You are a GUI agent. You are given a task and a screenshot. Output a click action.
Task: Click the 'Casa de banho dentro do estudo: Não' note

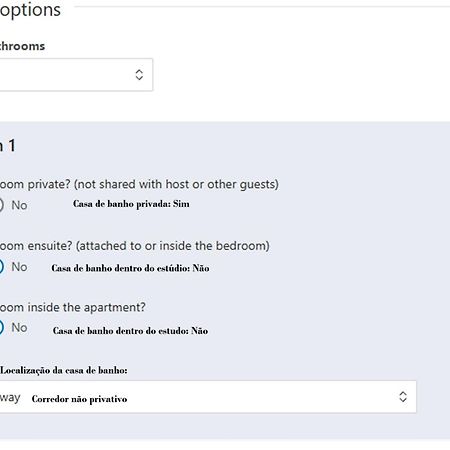130,331
